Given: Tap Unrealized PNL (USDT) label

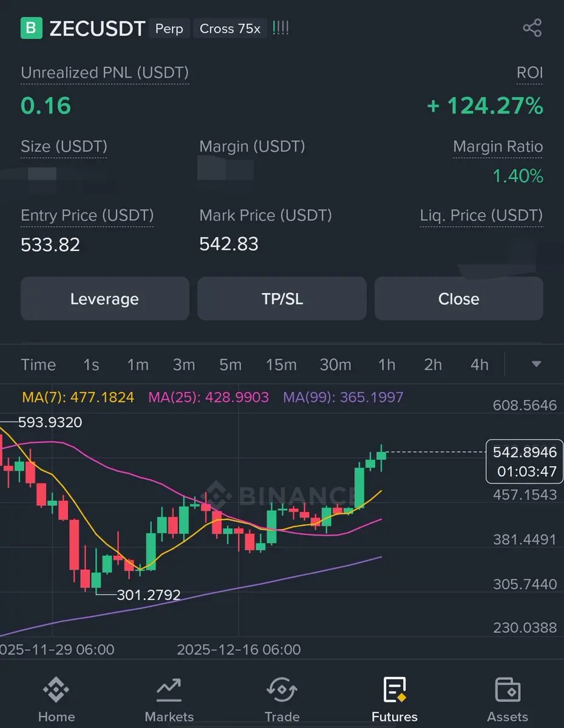Looking at the screenshot, I should [104, 73].
